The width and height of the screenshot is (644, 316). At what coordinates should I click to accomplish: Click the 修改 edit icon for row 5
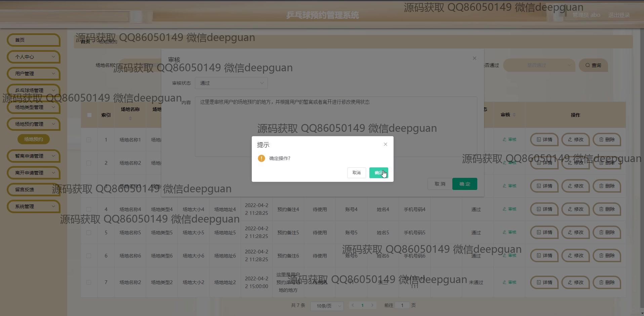coord(570,232)
